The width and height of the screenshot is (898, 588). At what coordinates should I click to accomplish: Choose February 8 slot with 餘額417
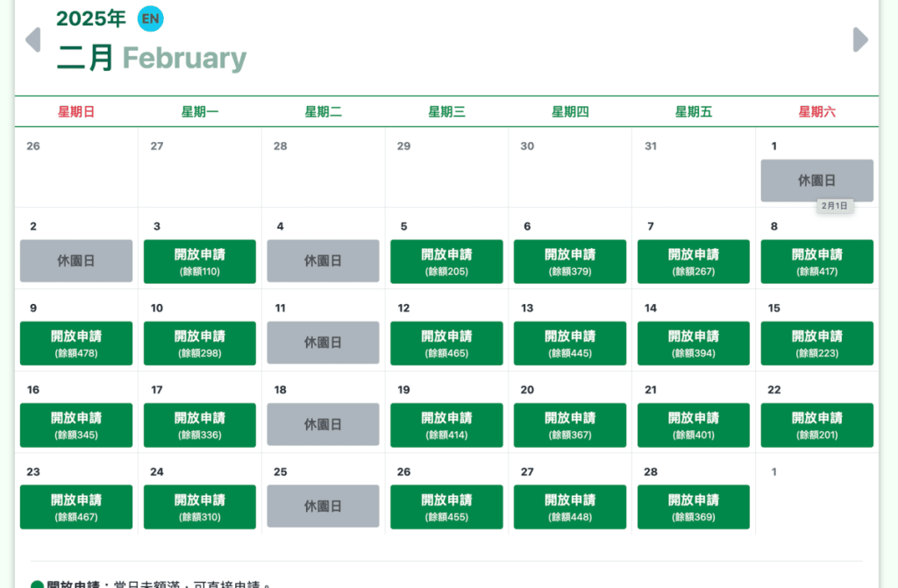[816, 261]
